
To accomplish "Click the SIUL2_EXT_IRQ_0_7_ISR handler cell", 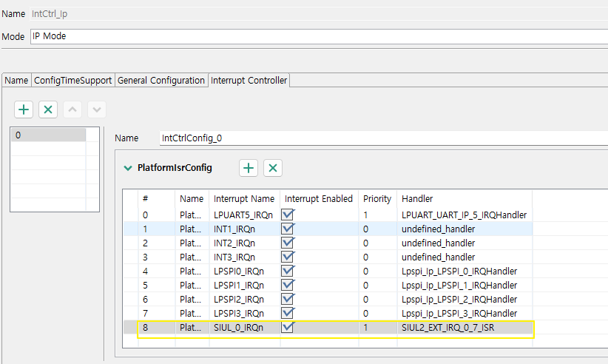I will click(x=447, y=327).
